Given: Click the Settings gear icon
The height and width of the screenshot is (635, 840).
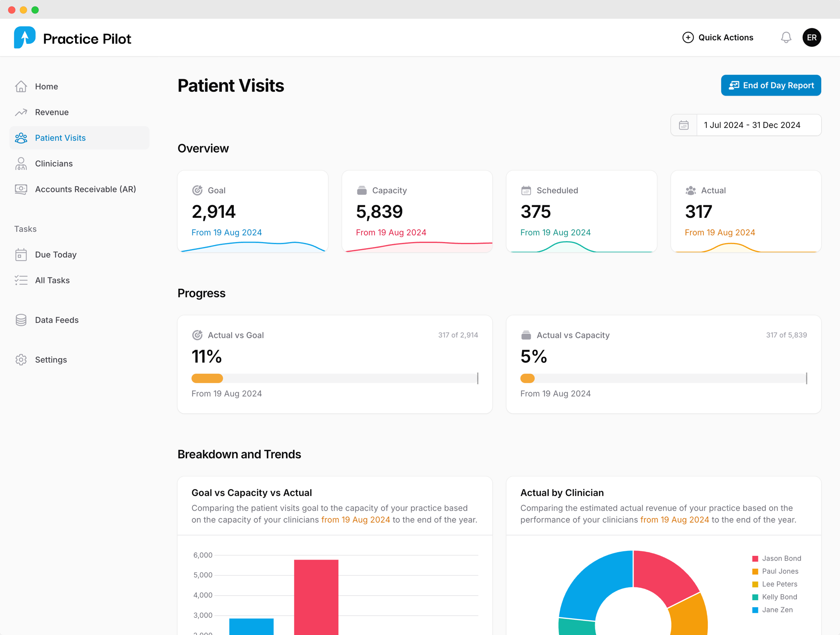Looking at the screenshot, I should point(21,360).
